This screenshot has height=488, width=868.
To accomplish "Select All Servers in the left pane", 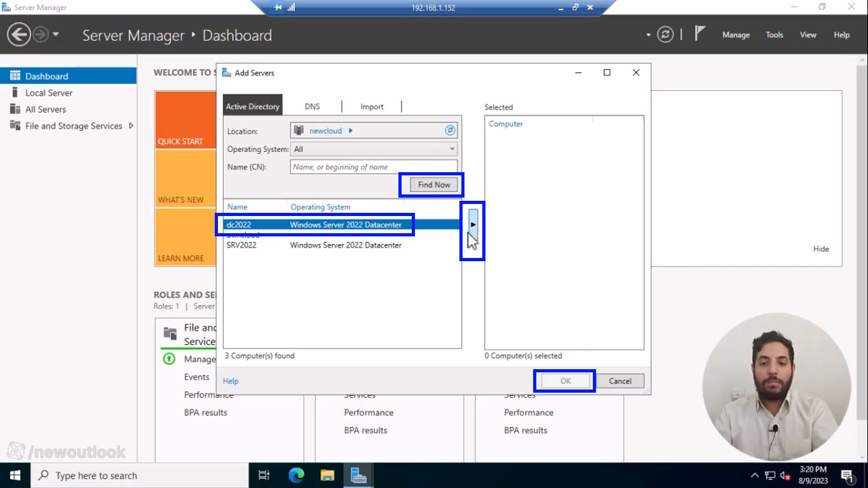I will [x=68, y=109].
